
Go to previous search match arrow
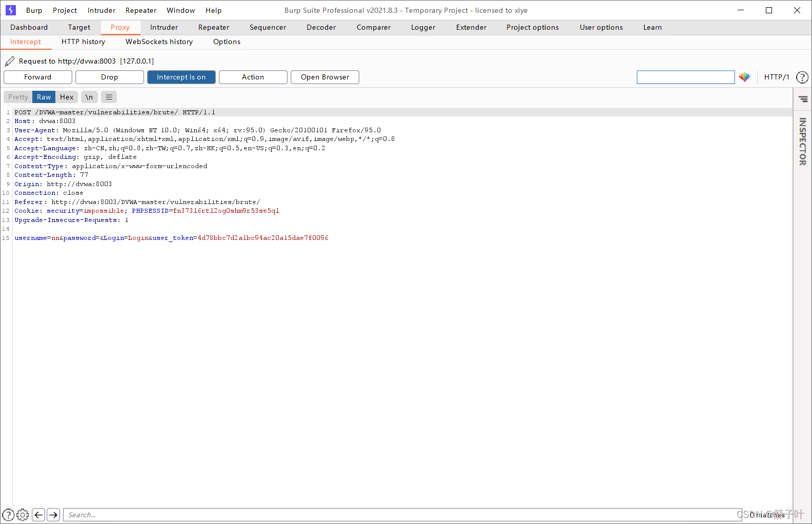pos(38,515)
